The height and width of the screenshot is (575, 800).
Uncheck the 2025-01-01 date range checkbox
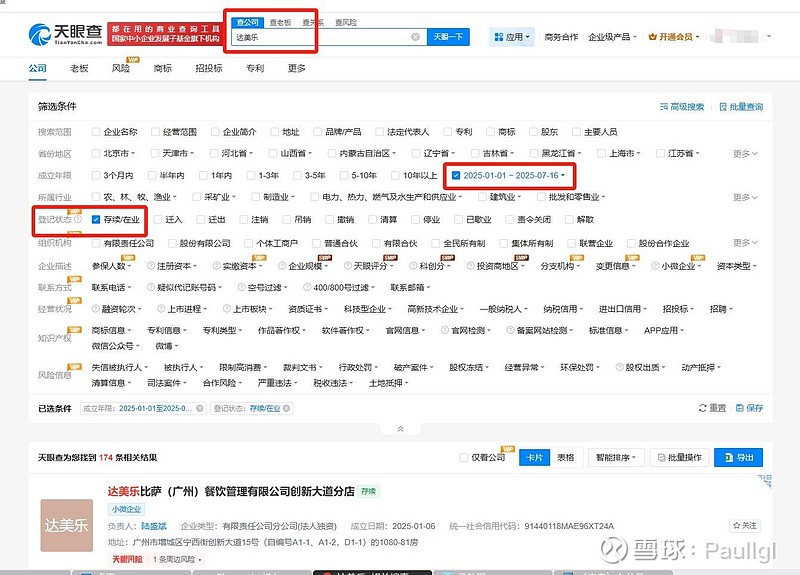[x=456, y=176]
